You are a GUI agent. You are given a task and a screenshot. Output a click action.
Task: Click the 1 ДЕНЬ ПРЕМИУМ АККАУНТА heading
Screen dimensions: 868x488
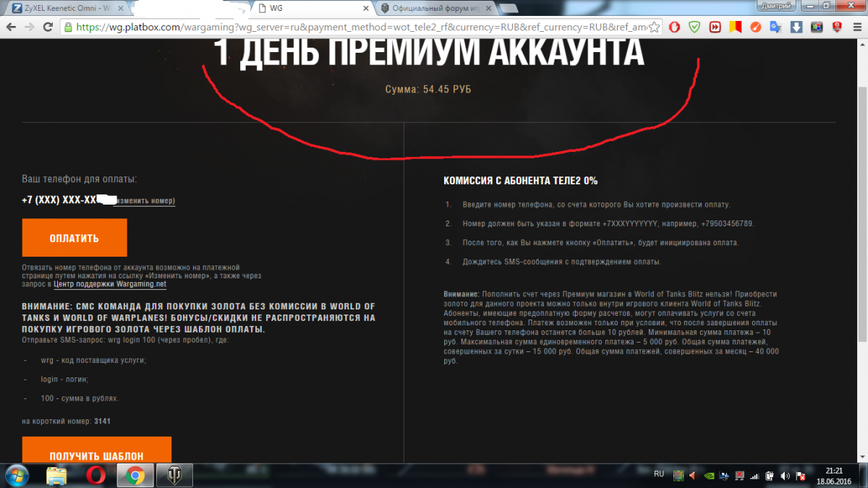pos(430,52)
